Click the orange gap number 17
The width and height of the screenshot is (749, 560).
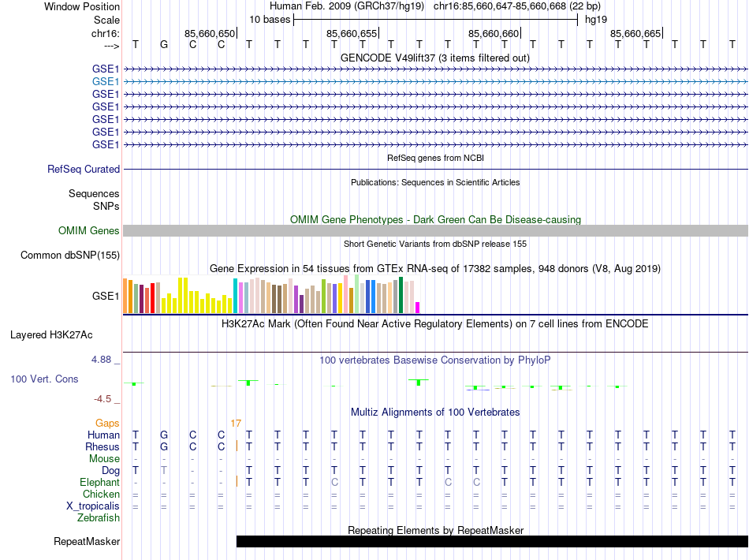coord(236,424)
